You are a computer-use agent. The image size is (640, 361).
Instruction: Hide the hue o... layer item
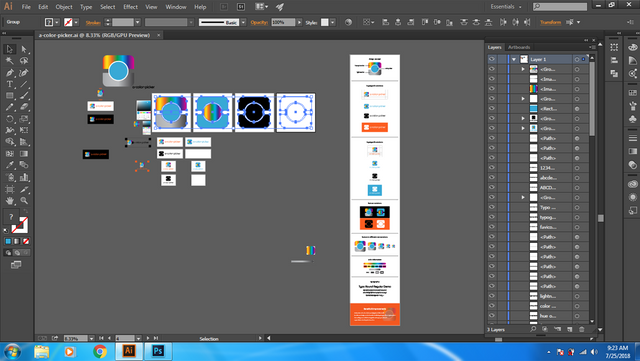pyautogui.click(x=491, y=316)
